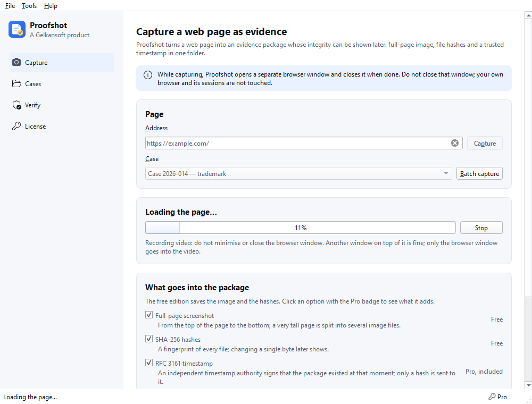Image resolution: width=532 pixels, height=404 pixels.
Task: Uncheck Full-page screenshot option
Action: (148, 315)
